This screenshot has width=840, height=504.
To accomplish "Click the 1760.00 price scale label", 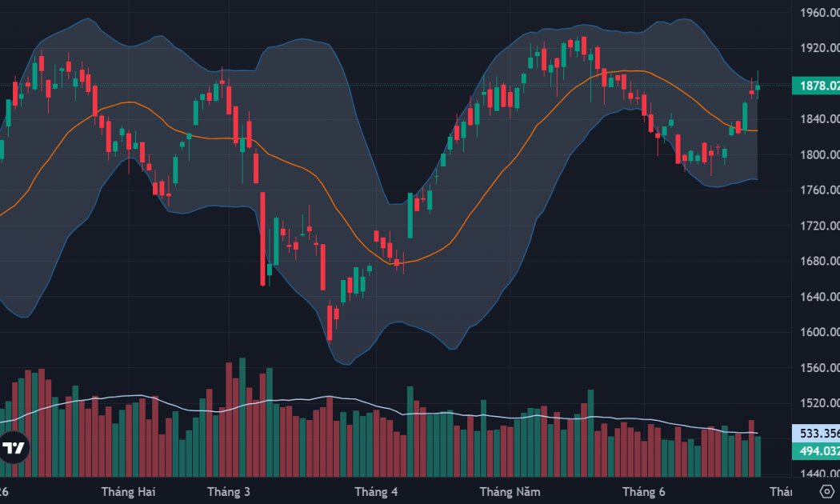I will click(x=820, y=190).
